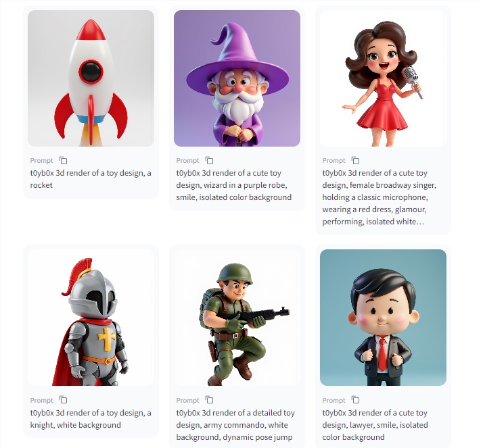Viewport: 483px width, 448px height.
Task: Open the lawyer with red tie image
Action: click(383, 318)
